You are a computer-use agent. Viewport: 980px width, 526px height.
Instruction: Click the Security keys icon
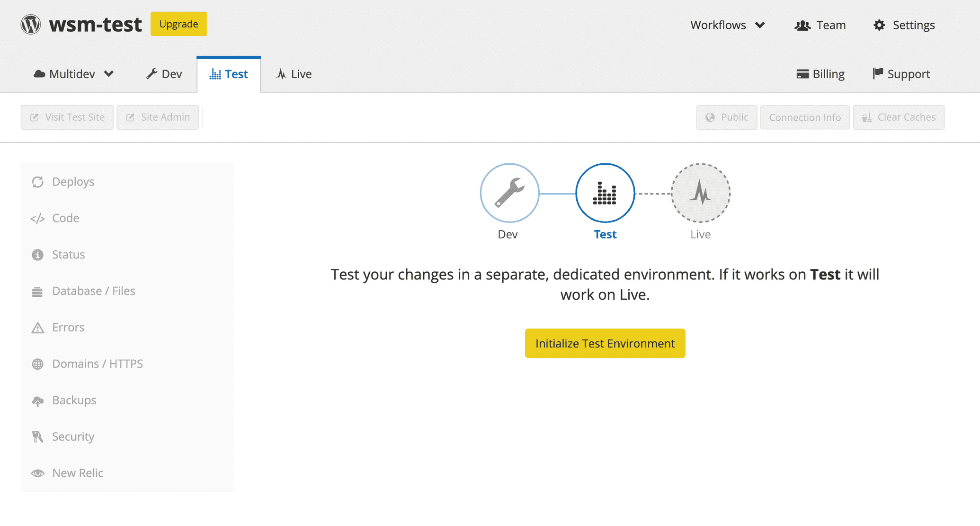coord(38,437)
